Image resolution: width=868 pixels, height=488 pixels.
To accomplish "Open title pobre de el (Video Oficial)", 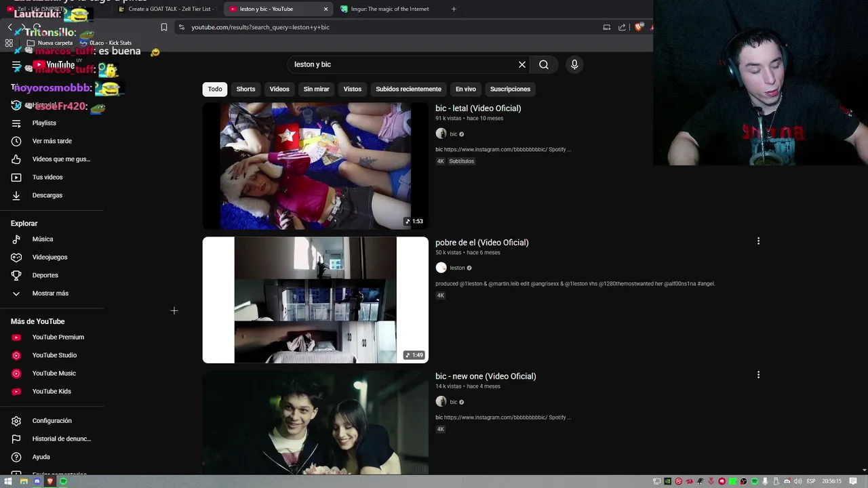I will coord(482,242).
